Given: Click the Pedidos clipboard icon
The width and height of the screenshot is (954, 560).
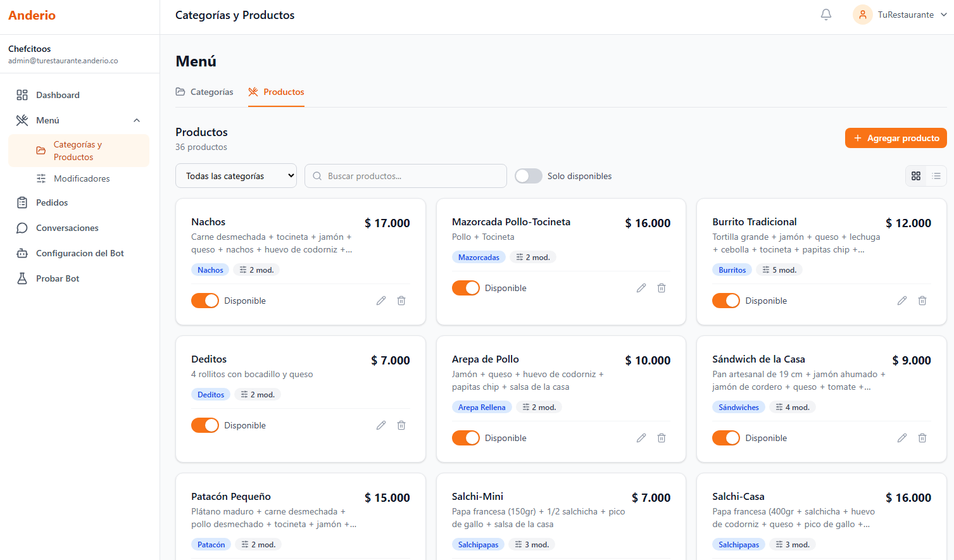Looking at the screenshot, I should (22, 202).
